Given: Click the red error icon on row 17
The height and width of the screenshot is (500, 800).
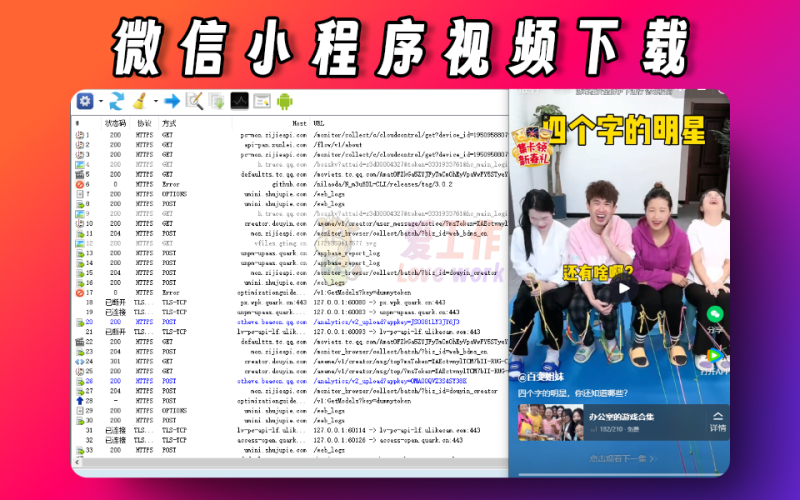Looking at the screenshot, I should [x=80, y=293].
